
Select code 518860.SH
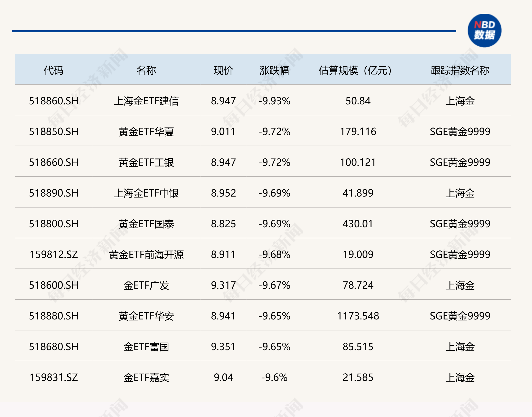(x=53, y=101)
